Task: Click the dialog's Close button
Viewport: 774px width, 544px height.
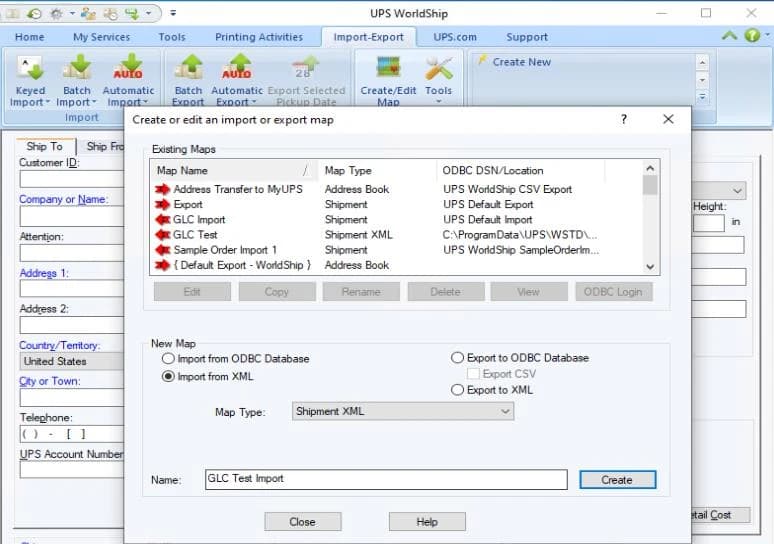Action: point(303,522)
